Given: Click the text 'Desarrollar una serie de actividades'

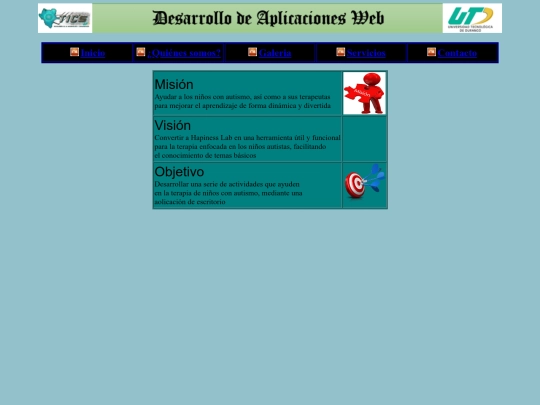Looking at the screenshot, I should coord(209,184).
